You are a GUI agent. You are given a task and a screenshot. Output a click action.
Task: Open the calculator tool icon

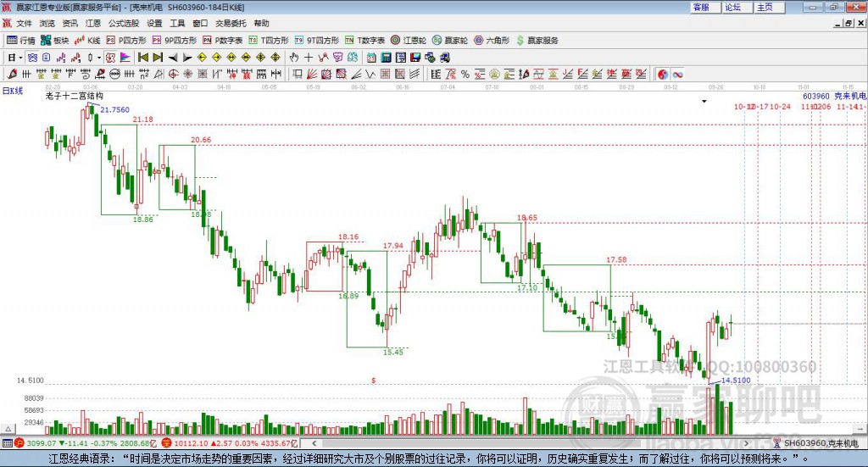tap(386, 58)
